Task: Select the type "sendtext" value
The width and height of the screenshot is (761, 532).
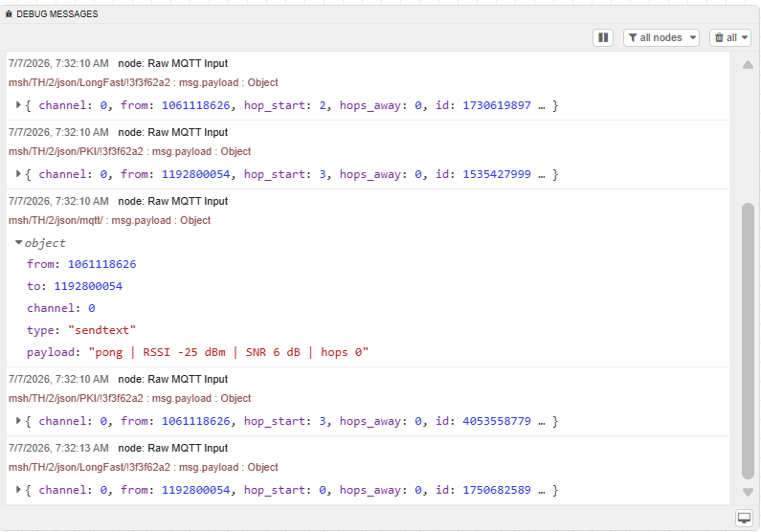Action: tap(101, 330)
